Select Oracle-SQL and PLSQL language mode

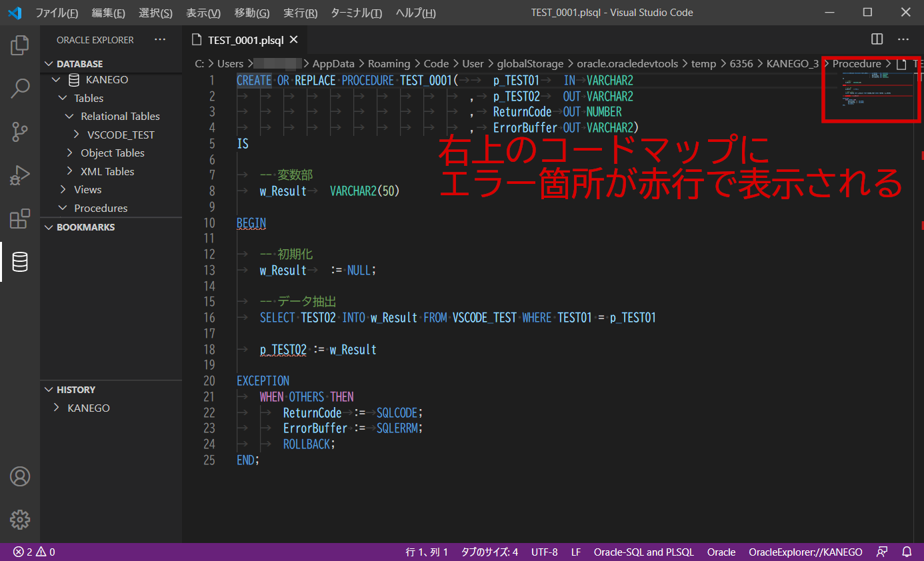[x=643, y=552]
